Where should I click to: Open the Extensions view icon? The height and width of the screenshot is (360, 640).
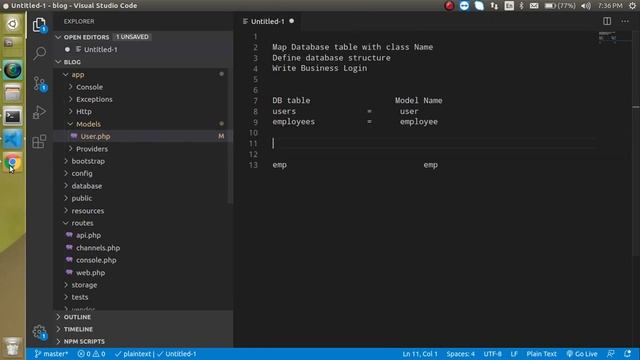pyautogui.click(x=39, y=141)
